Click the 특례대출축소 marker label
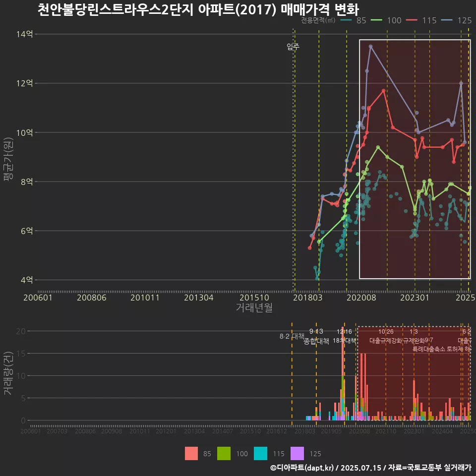 pyautogui.click(x=429, y=349)
